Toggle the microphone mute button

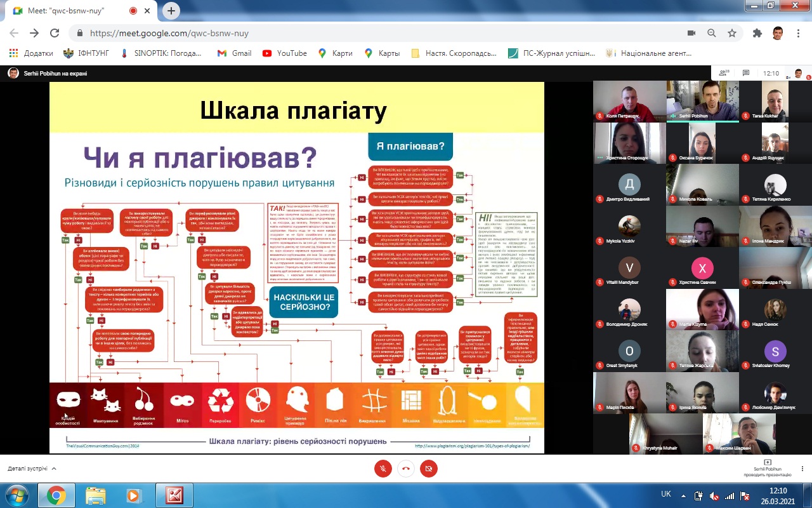pyautogui.click(x=383, y=469)
